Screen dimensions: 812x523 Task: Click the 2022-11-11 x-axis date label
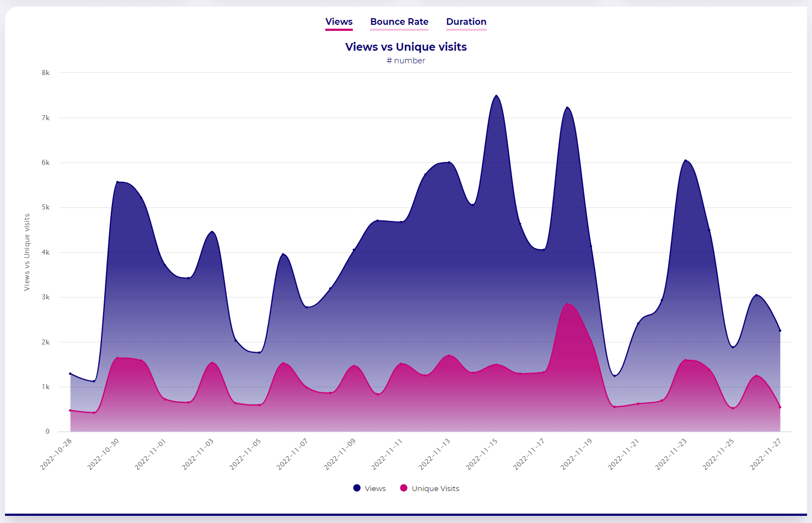pyautogui.click(x=388, y=454)
